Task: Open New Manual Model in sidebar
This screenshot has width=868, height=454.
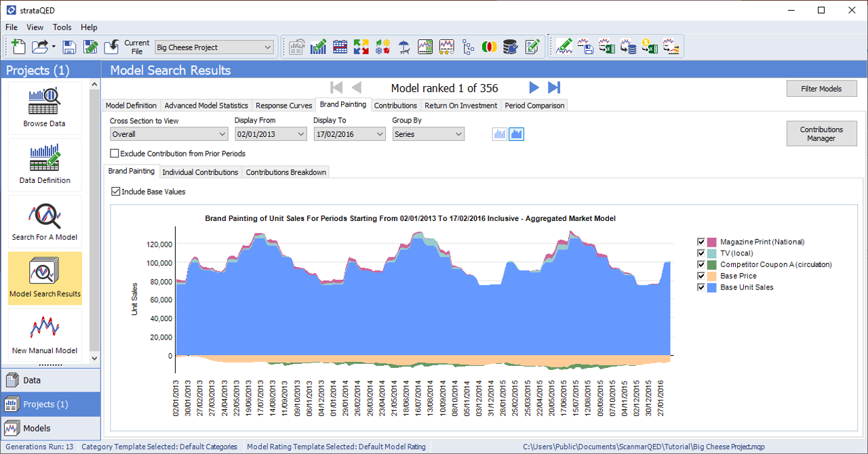Action: [45, 335]
